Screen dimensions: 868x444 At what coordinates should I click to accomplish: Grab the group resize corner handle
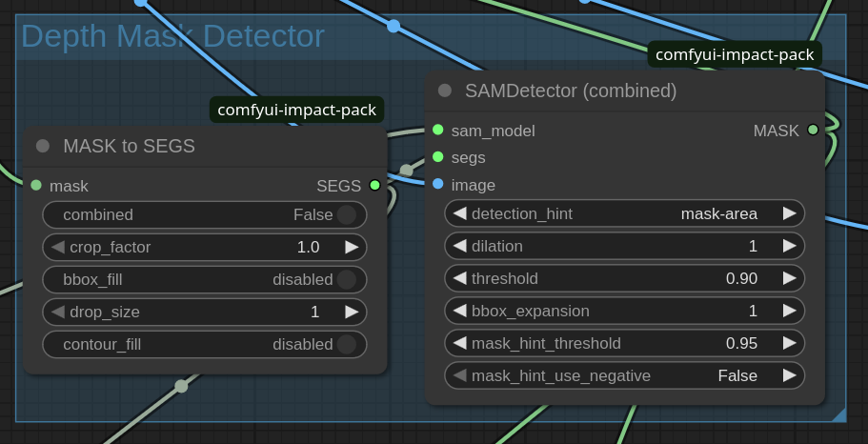838,414
